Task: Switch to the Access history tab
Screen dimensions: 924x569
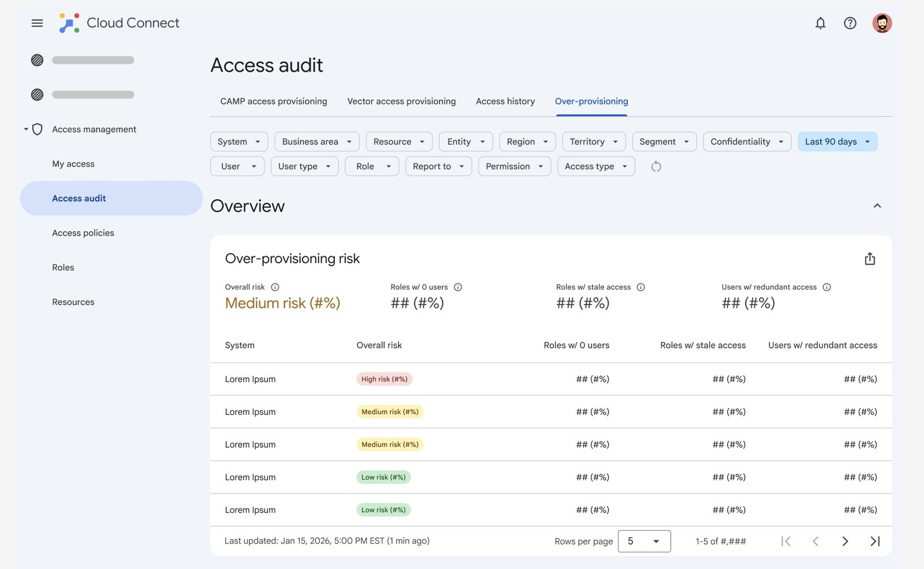Action: pyautogui.click(x=505, y=101)
